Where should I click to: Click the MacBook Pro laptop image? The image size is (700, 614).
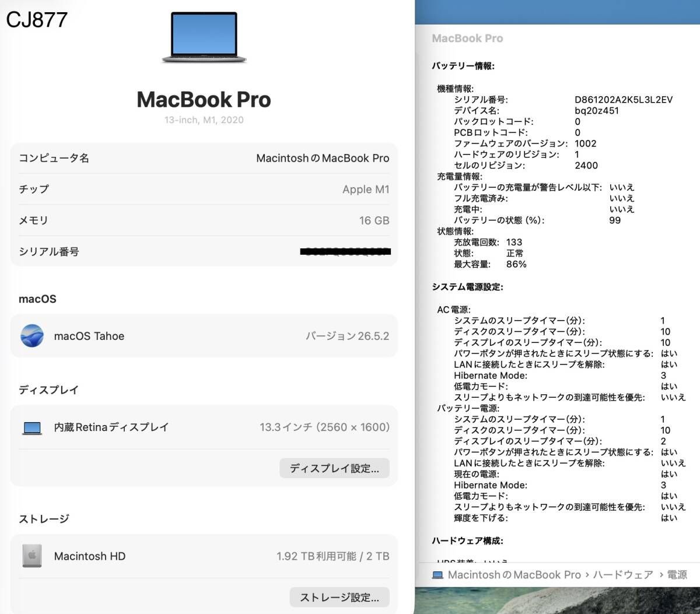[x=204, y=37]
